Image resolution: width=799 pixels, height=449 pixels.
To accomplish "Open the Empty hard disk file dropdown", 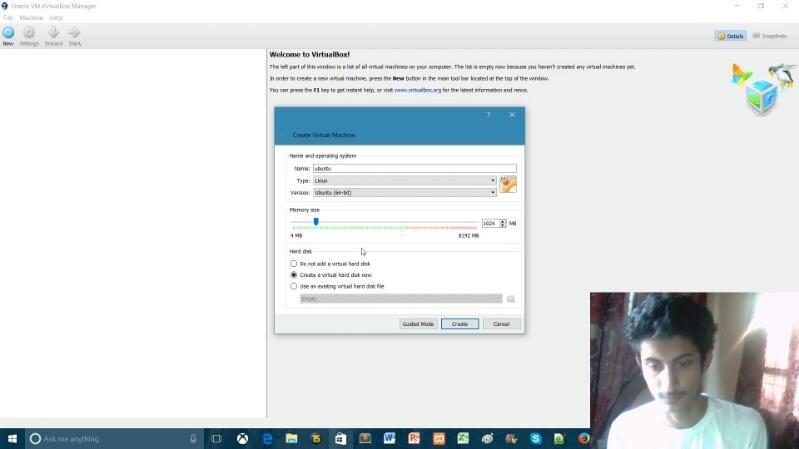I will point(401,299).
